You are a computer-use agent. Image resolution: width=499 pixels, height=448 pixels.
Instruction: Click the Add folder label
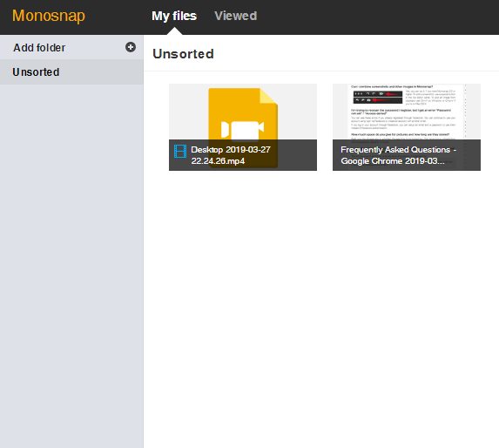click(39, 48)
